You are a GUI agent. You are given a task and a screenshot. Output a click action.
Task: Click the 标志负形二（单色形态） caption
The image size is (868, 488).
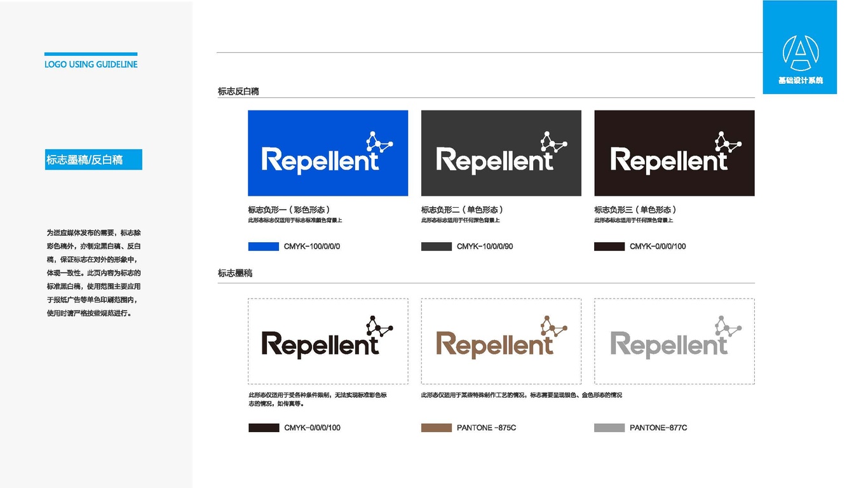point(463,210)
